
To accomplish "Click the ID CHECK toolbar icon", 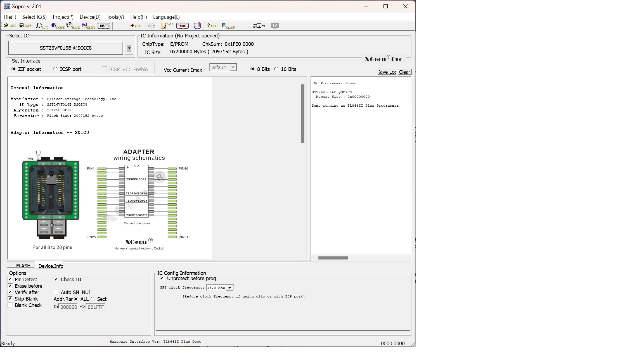I will pos(57,26).
